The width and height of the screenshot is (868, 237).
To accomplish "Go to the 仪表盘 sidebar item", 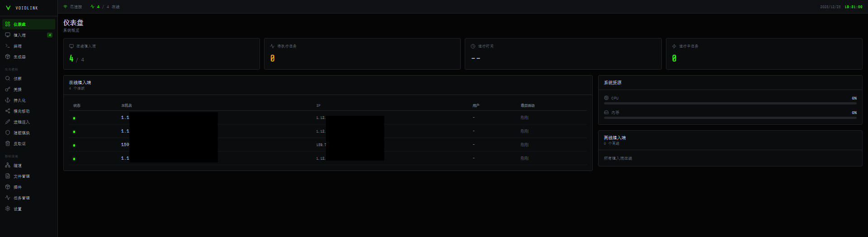I will (x=20, y=24).
